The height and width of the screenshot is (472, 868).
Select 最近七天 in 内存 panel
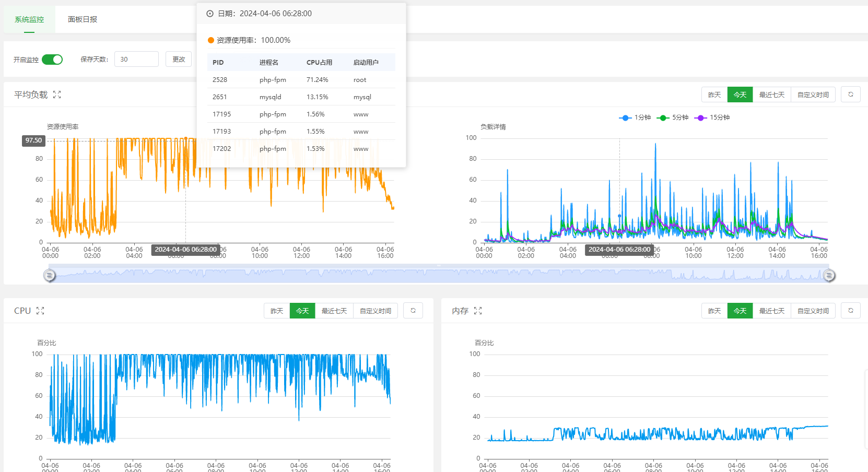(x=772, y=311)
